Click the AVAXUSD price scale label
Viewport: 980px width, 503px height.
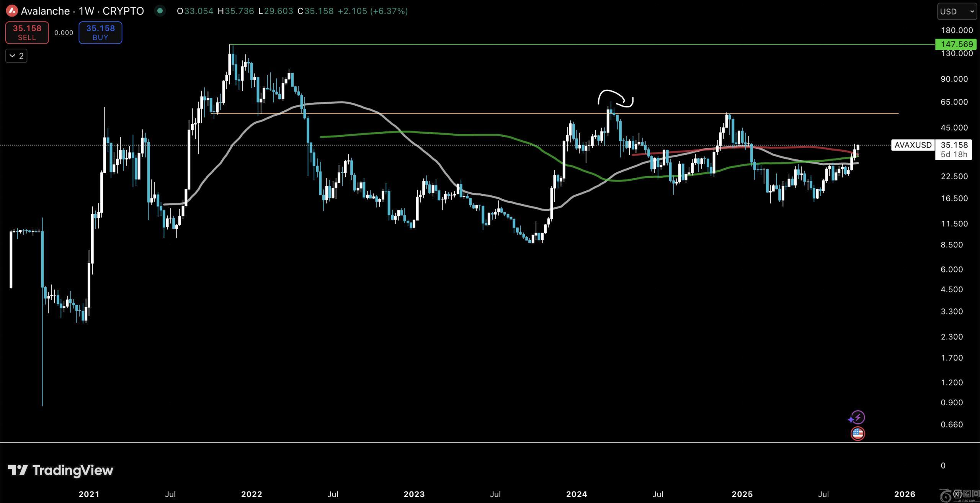coord(913,145)
